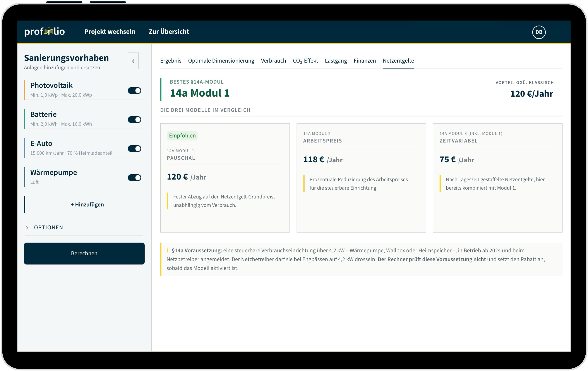Collapse the Sanierungsvorhaben sidebar with the chevron
Viewport: 588px width, 371px height.
[133, 61]
